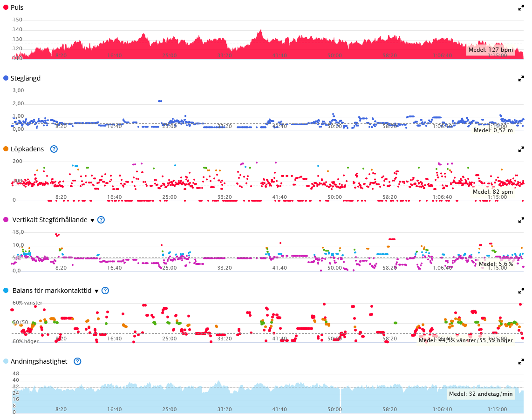Click the magenta Vertikalt Stegförhållande legend dot
Screen dimensions: 532x420
6,219
